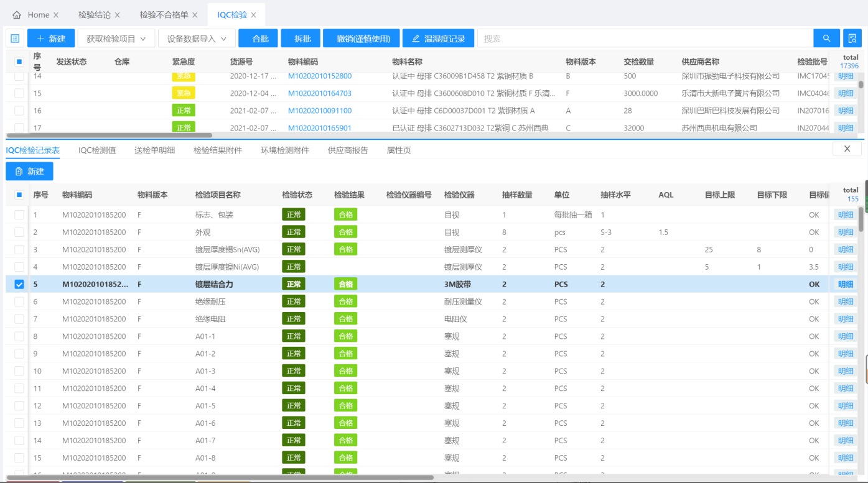Image resolution: width=868 pixels, height=483 pixels.
Task: Click the upper table horizontal scrollbar
Action: [109, 135]
